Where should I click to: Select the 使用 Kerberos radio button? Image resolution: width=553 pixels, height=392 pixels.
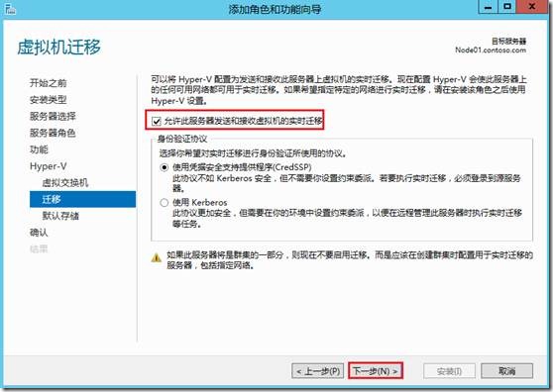click(164, 203)
